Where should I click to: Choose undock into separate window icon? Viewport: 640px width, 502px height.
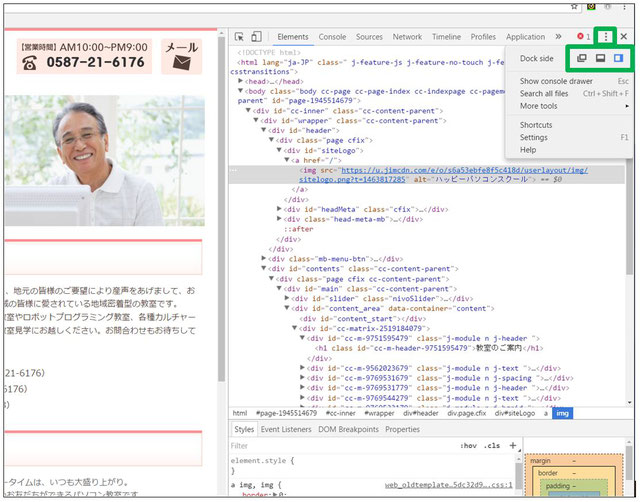pos(582,58)
